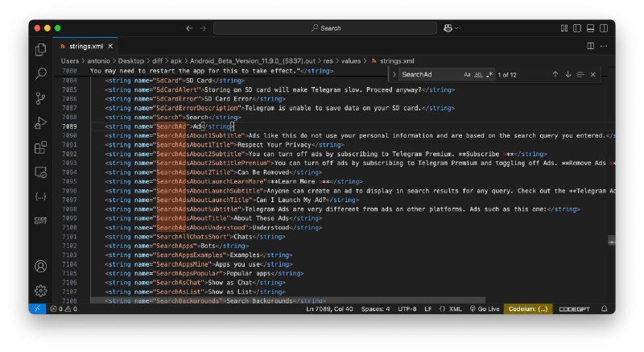Expand the replace field in find widget
This screenshot has width=644, height=352.
tap(394, 75)
